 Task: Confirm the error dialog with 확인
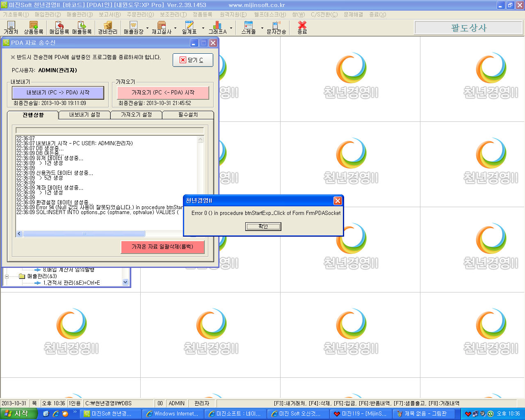pyautogui.click(x=263, y=226)
